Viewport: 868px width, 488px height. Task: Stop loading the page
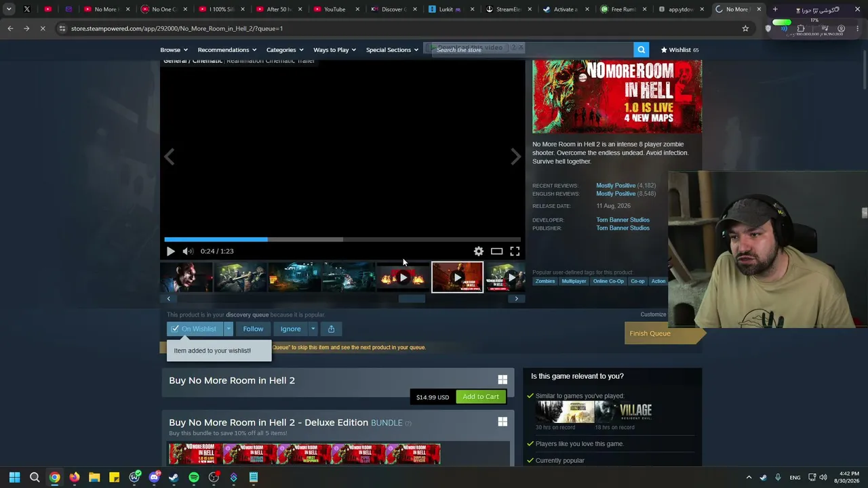42,28
